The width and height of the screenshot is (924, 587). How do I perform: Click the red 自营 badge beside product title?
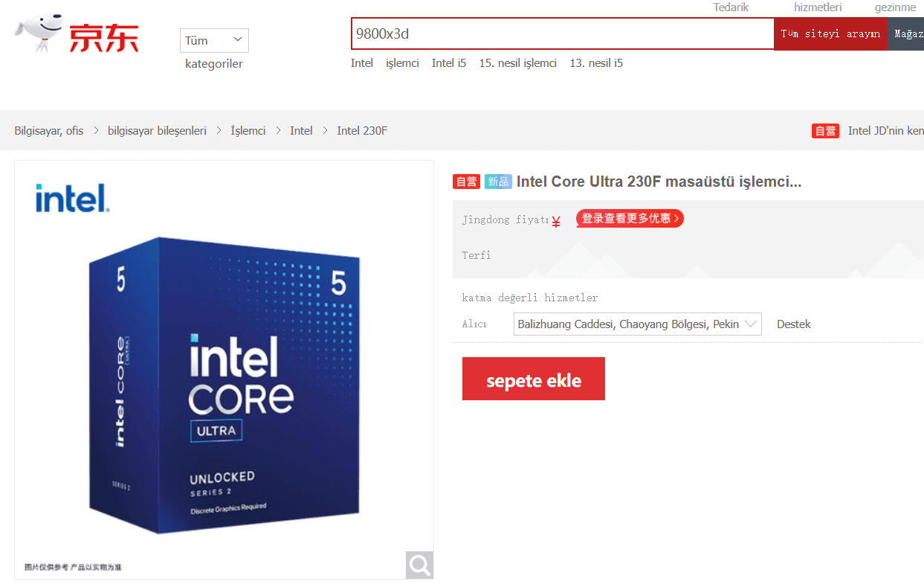click(x=466, y=182)
